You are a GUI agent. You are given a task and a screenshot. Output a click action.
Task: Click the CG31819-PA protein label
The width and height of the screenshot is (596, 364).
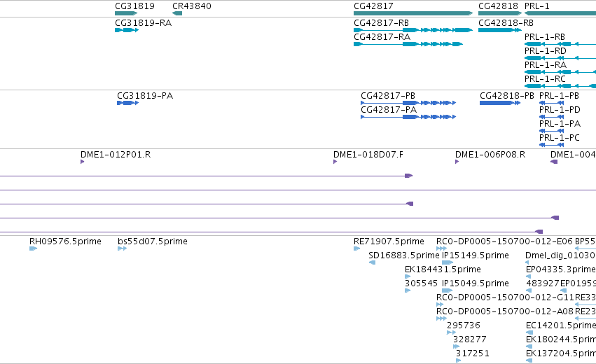tap(145, 95)
